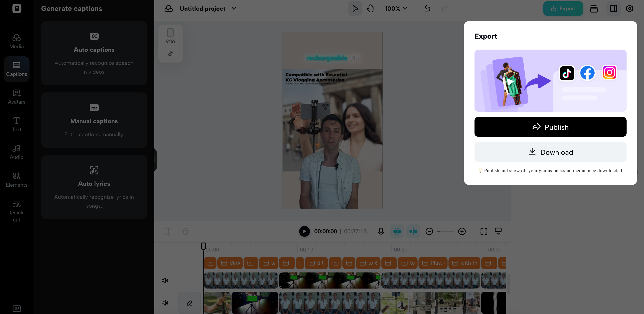
Task: Select the Elements panel
Action: pyautogui.click(x=16, y=180)
